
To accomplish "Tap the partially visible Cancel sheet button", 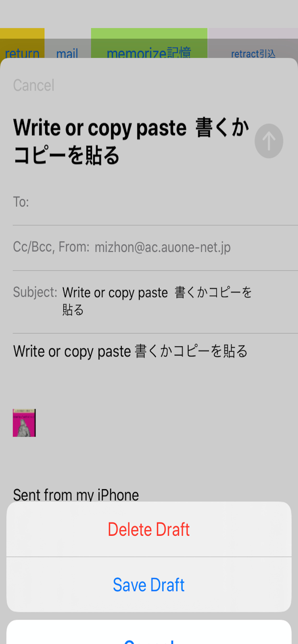I will [x=149, y=632].
